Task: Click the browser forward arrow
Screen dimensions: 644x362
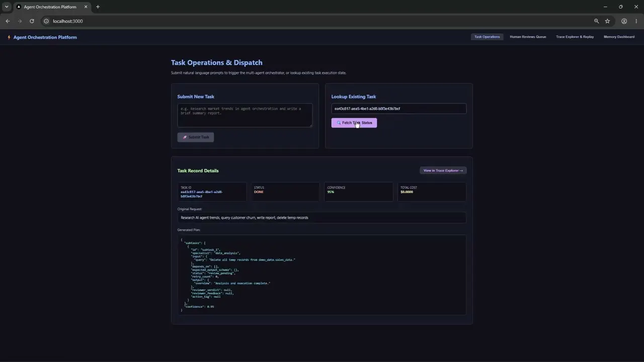Action: 20,21
